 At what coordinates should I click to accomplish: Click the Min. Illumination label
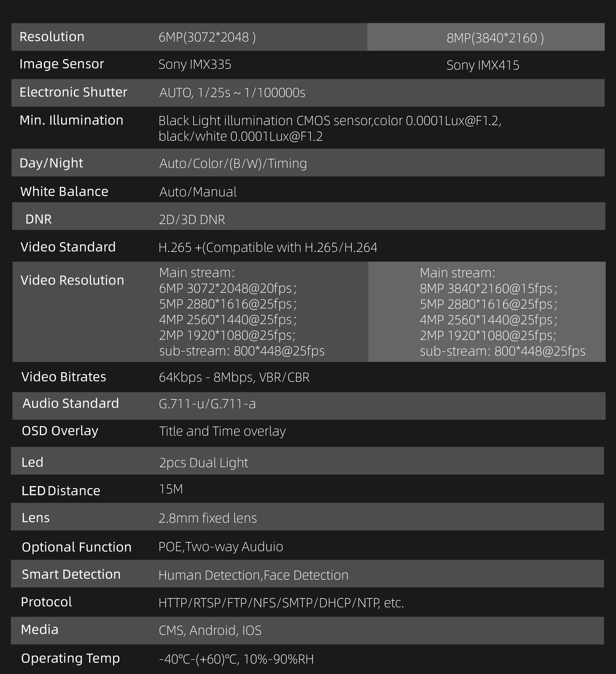(x=71, y=120)
